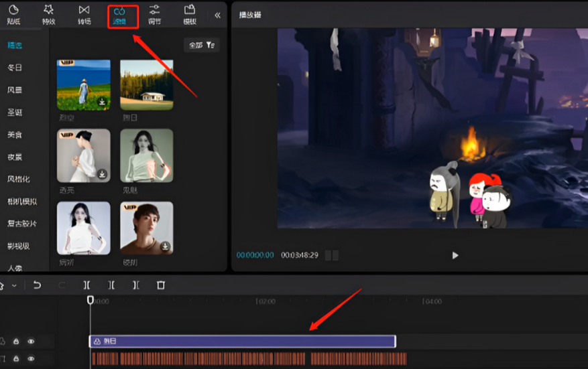This screenshot has width=588, height=369.
Task: Open the 特效 effects panel
Action: (x=48, y=14)
